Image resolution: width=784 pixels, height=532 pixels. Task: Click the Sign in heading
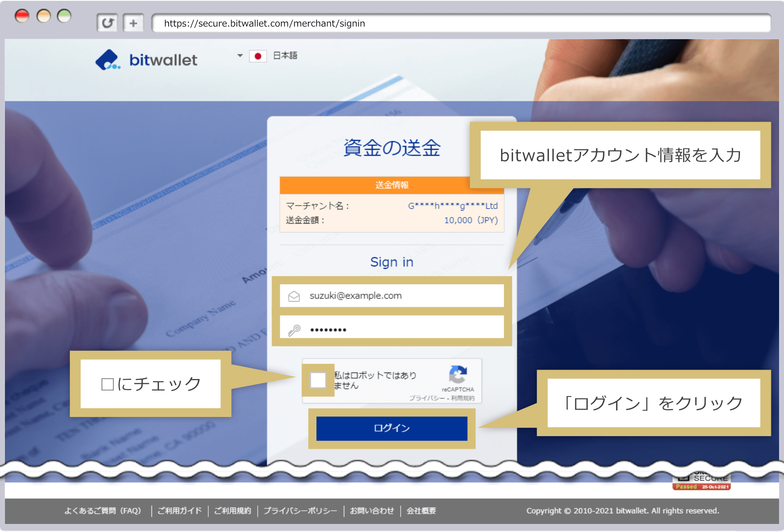392,262
